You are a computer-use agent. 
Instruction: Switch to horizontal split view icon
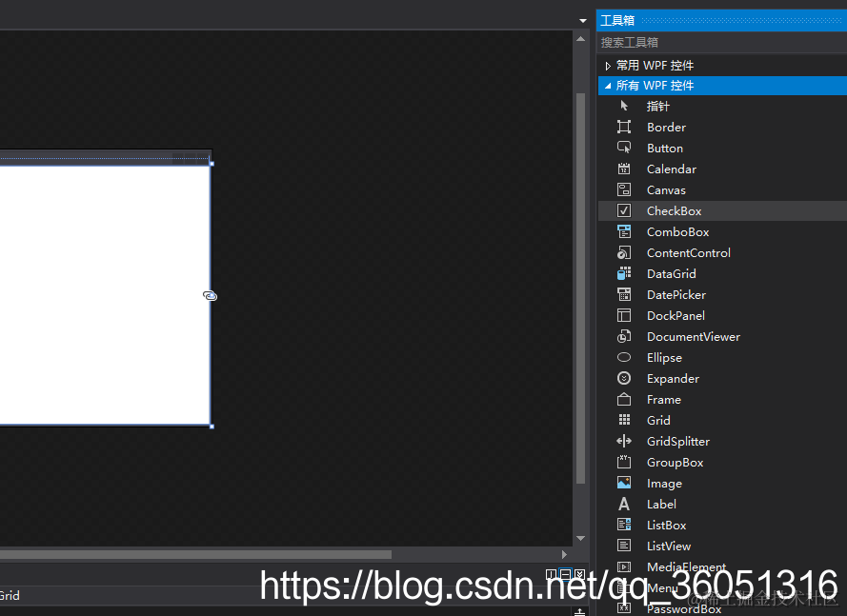click(566, 574)
